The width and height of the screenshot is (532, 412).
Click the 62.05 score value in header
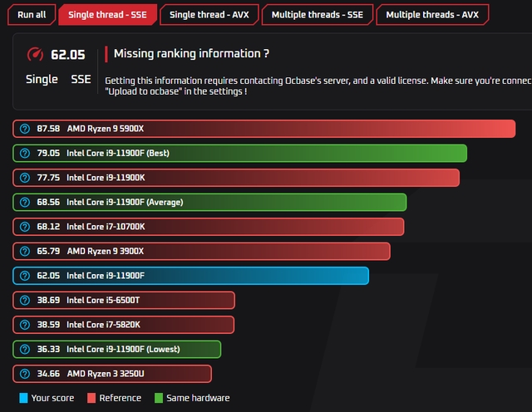68,55
